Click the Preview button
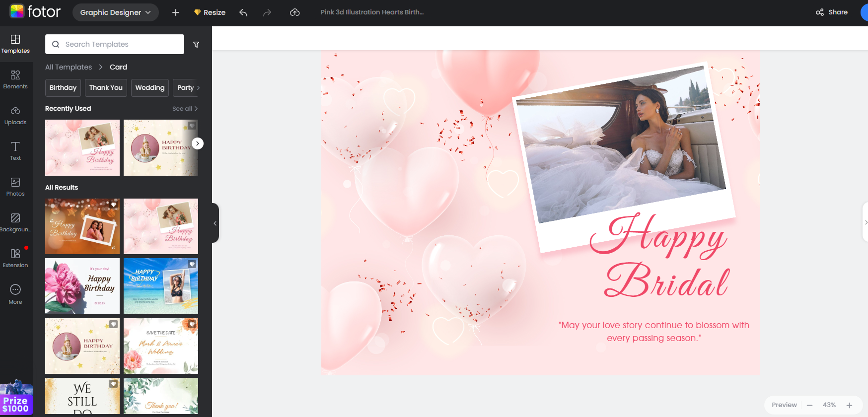 click(784, 405)
